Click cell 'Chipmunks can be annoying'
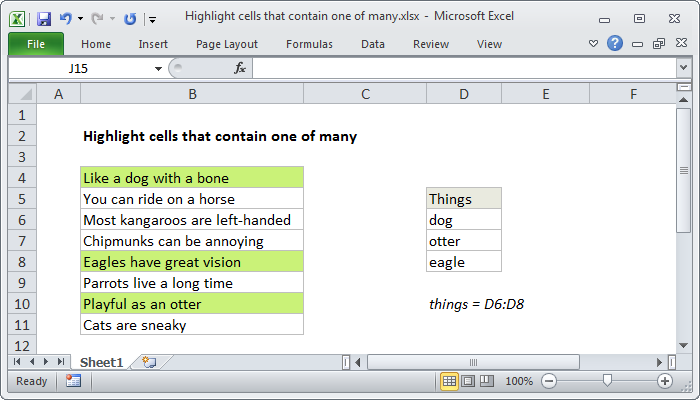700x400 pixels. [192, 241]
